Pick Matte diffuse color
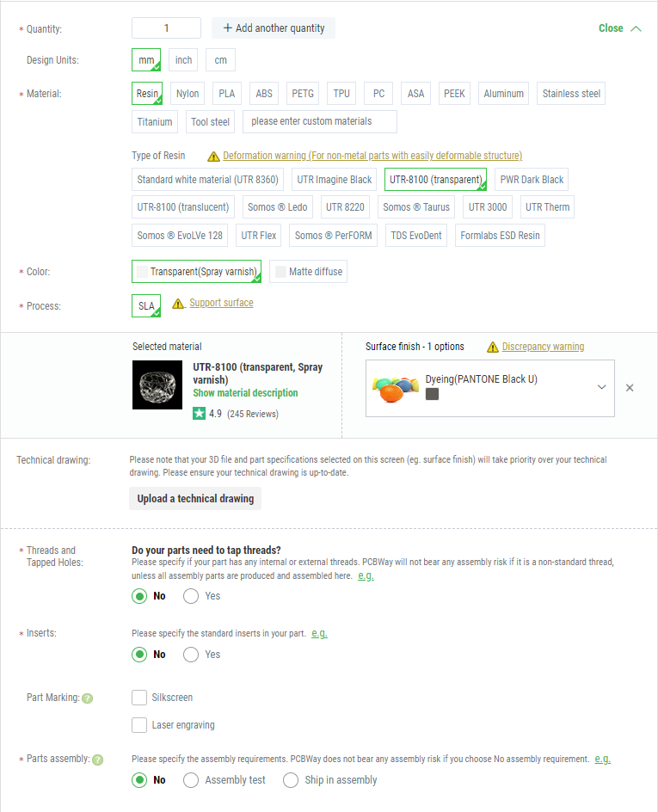The width and height of the screenshot is (658, 812). (x=308, y=271)
